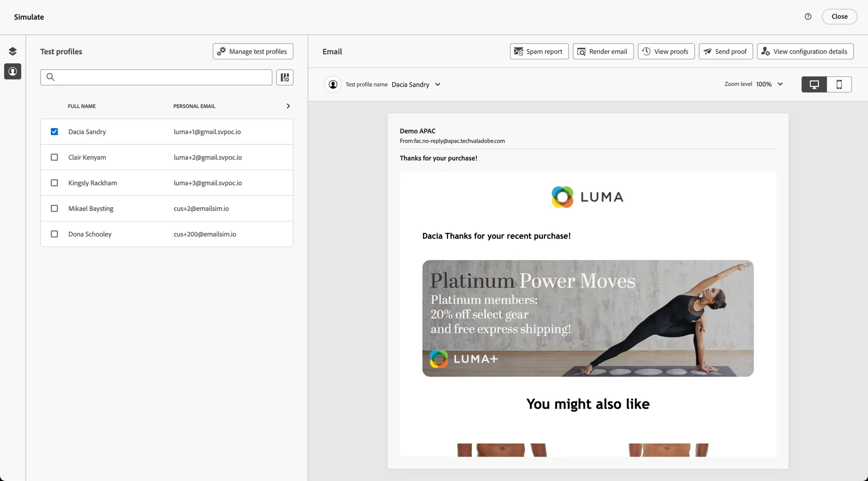
Task: Check Mikael Baysting test profile
Action: click(54, 208)
